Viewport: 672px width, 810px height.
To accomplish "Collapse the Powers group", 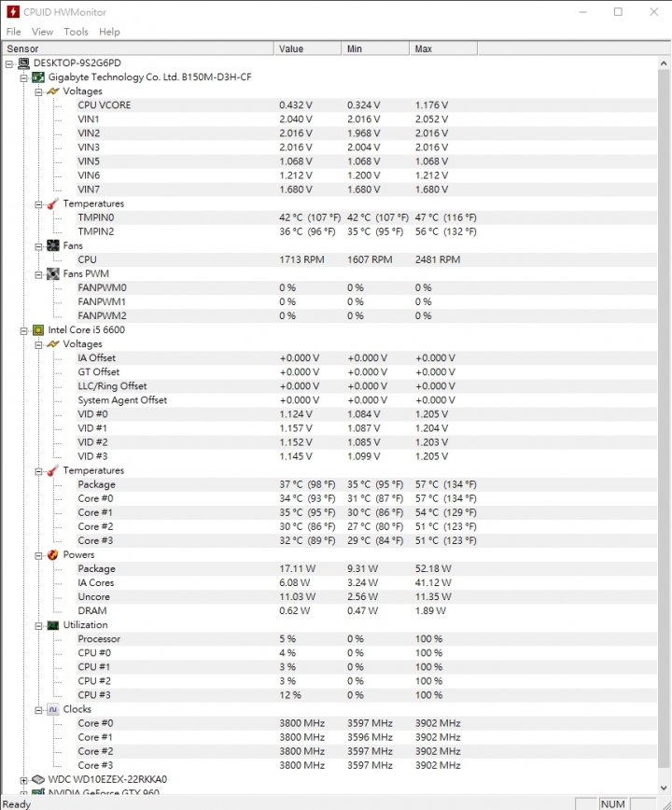I will click(x=39, y=556).
